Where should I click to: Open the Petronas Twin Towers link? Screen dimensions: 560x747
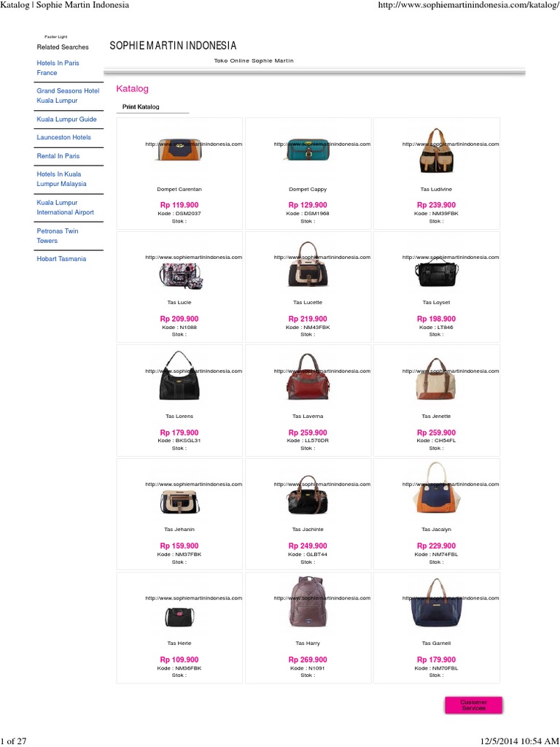pos(58,236)
